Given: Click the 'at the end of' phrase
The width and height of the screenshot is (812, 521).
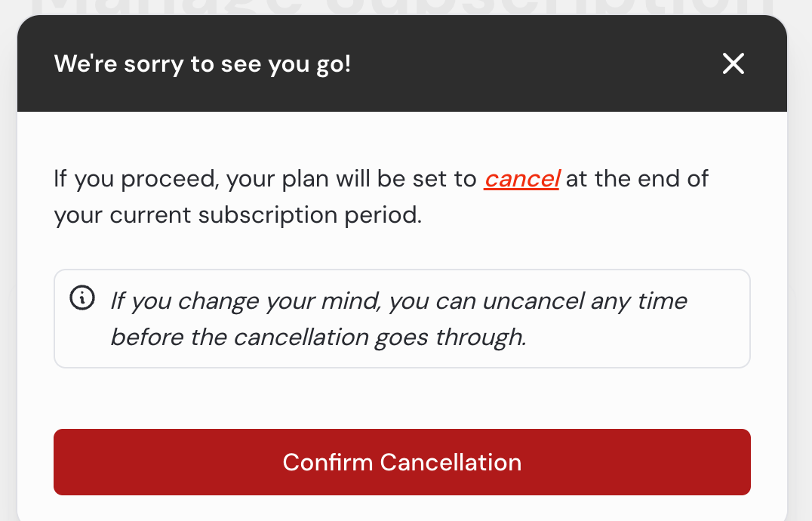Looking at the screenshot, I should coord(637,179).
